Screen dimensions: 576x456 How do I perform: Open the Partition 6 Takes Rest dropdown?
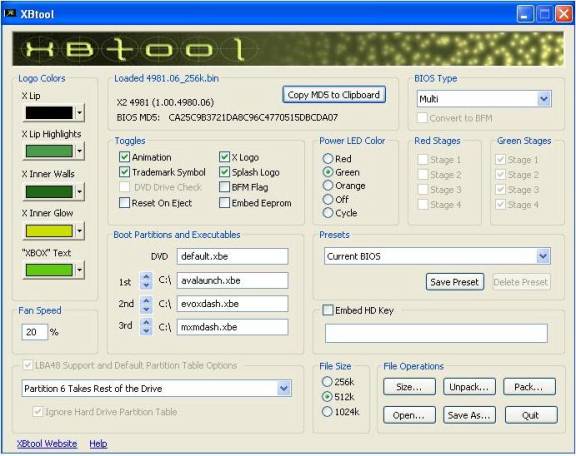pos(156,388)
